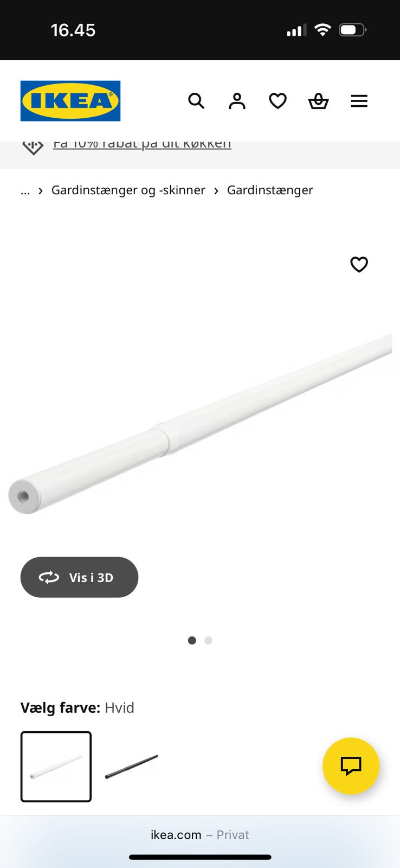Select the black curtain rod color
The height and width of the screenshot is (868, 400).
[131, 767]
